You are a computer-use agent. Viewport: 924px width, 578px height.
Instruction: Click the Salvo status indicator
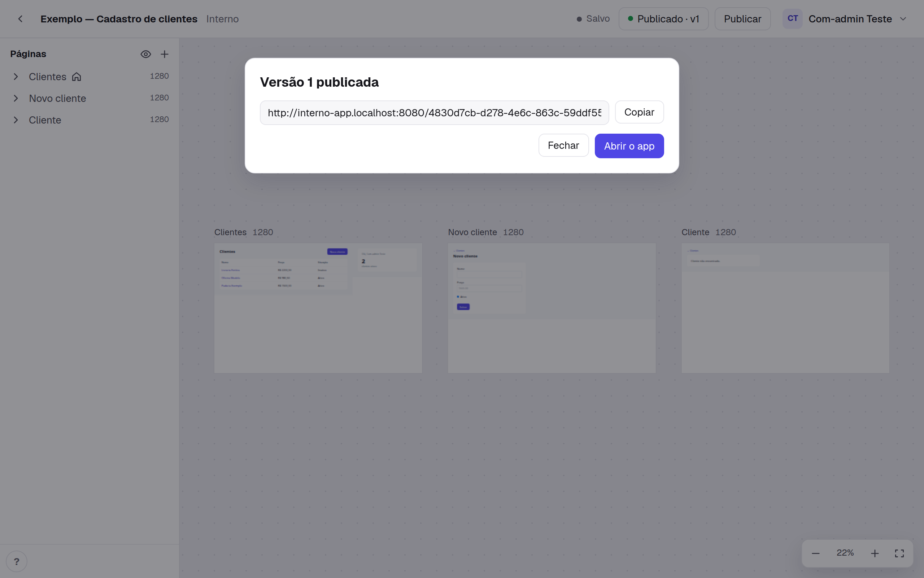click(593, 19)
